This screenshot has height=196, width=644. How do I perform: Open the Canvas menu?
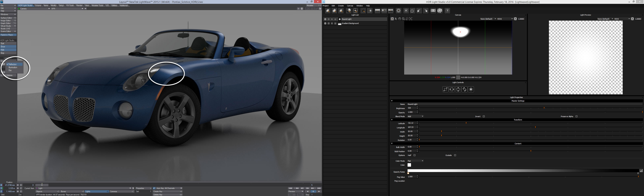[350, 6]
